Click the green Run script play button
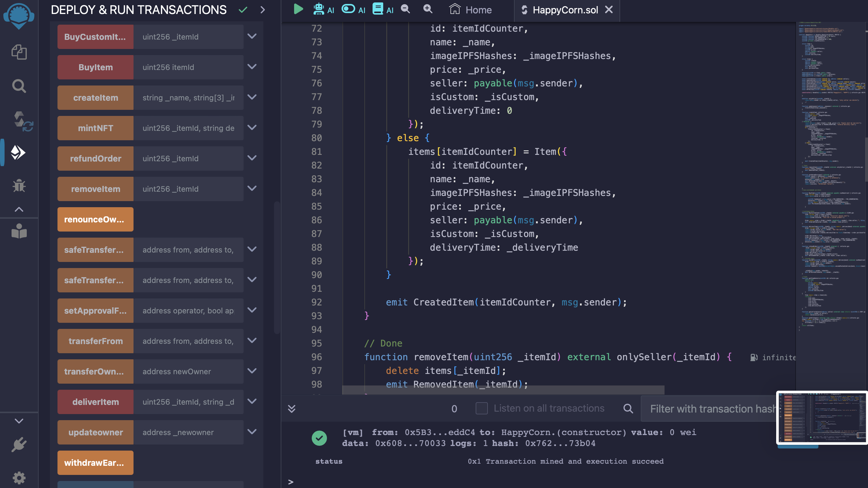This screenshot has height=488, width=868. (x=298, y=9)
